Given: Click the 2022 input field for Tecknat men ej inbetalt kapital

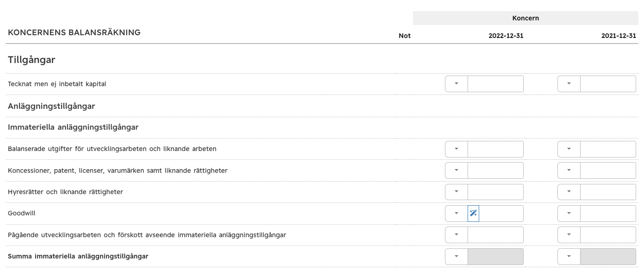Looking at the screenshot, I should click(496, 84).
